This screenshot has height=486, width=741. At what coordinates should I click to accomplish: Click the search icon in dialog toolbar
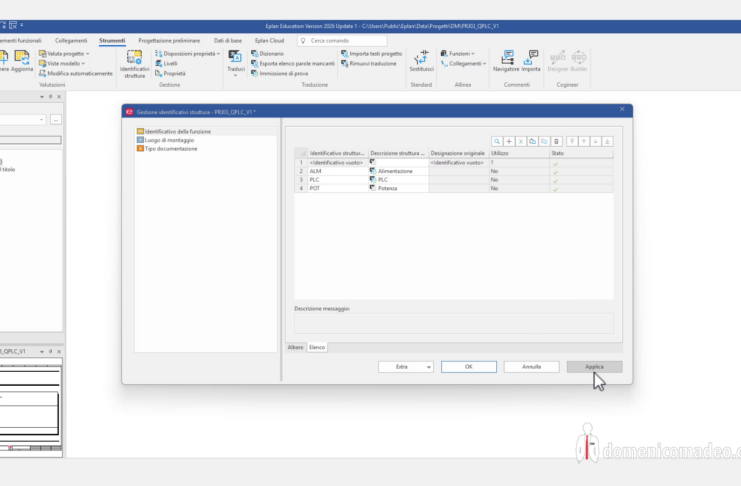click(497, 142)
